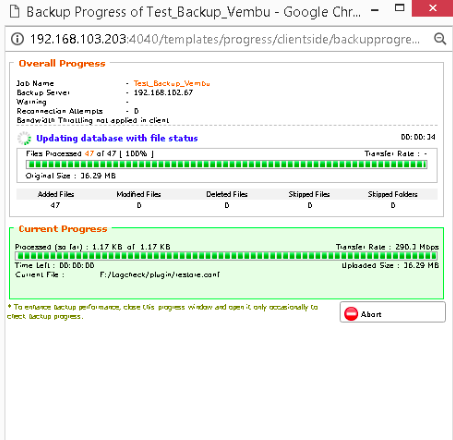
Task: Click the overall files processed progress bar
Action: tap(227, 164)
